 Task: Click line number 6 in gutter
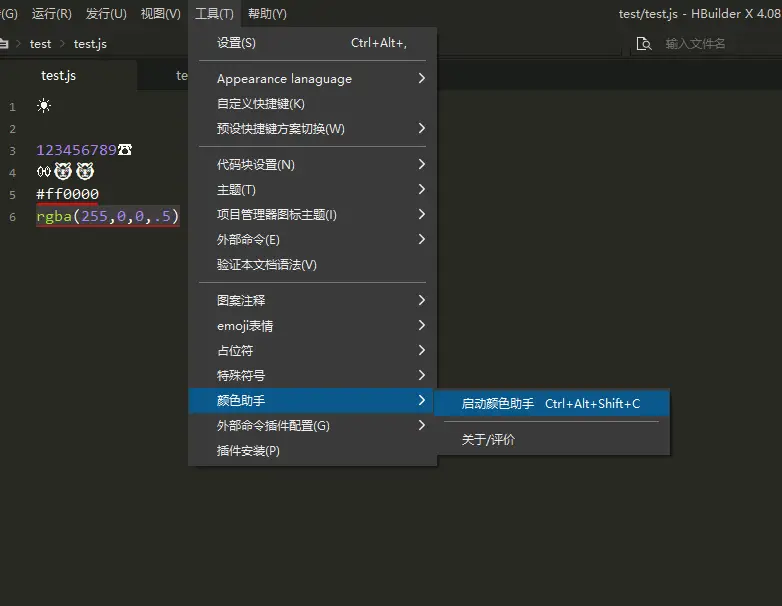(x=12, y=217)
